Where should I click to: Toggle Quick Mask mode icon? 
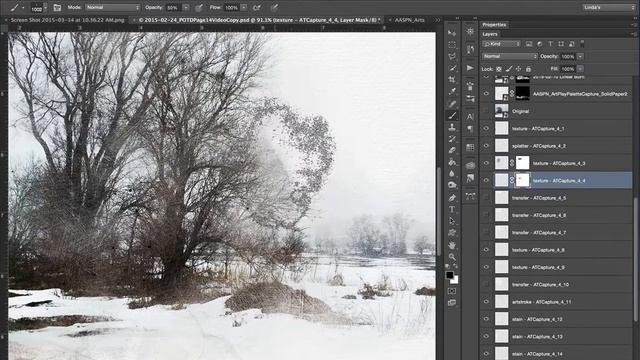tap(452, 291)
